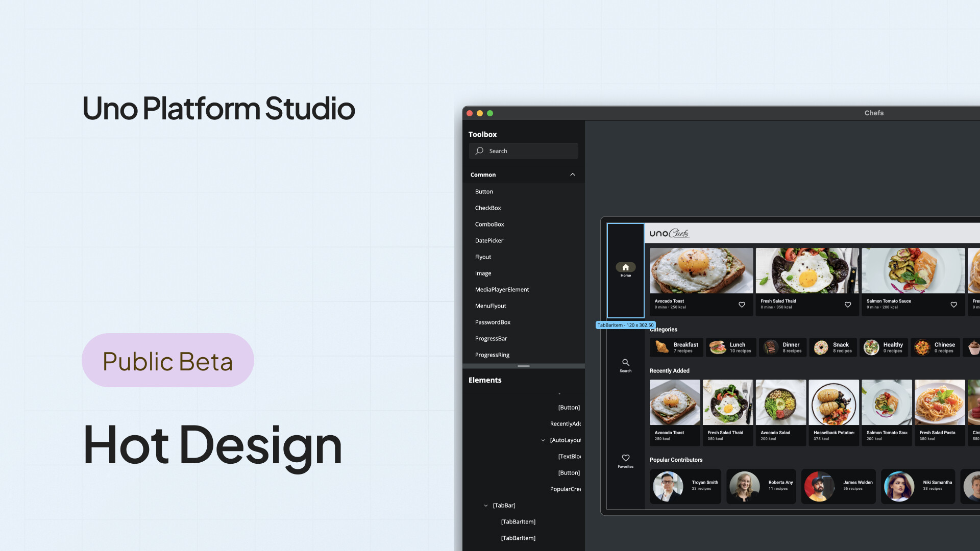Viewport: 980px width, 551px height.
Task: Open Troyan Smith contributor avatar
Action: [667, 486]
